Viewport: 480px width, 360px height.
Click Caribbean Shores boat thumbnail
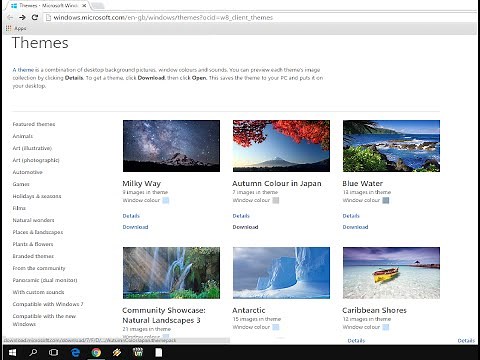pyautogui.click(x=391, y=273)
